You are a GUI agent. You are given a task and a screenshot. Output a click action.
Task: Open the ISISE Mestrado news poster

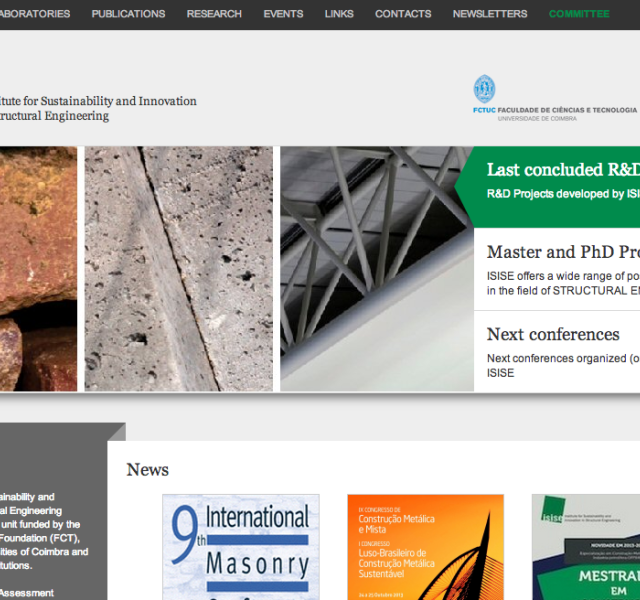pyautogui.click(x=586, y=547)
